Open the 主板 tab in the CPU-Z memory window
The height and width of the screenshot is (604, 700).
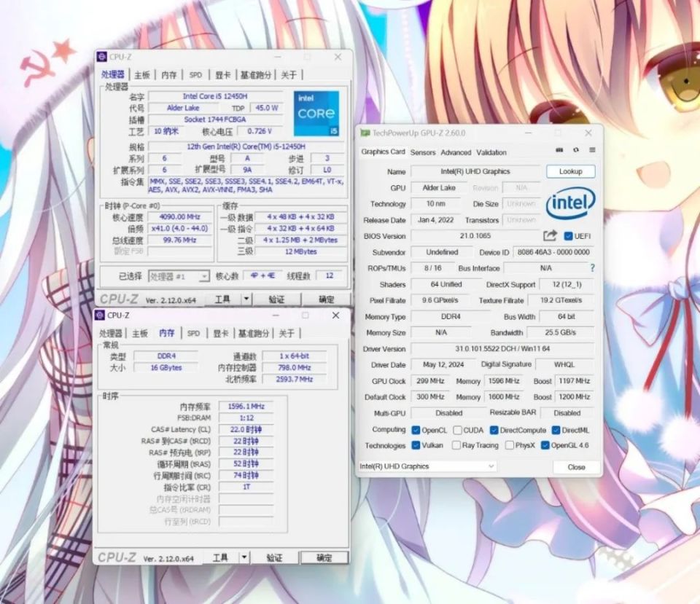tap(140, 333)
